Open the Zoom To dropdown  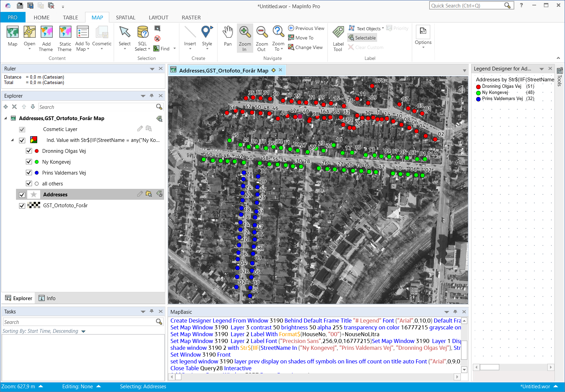coord(278,37)
